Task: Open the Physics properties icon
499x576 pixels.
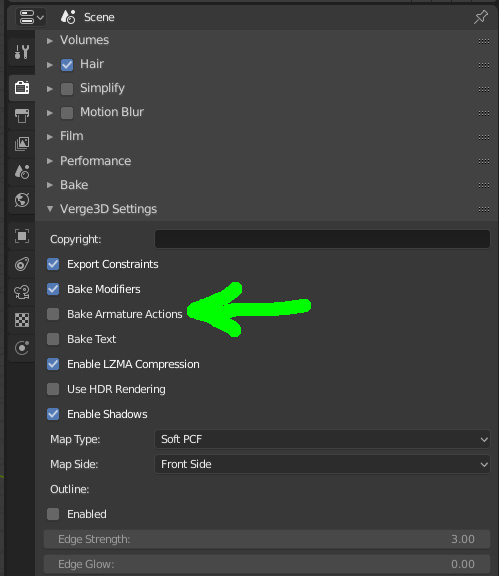Action: pyautogui.click(x=22, y=348)
